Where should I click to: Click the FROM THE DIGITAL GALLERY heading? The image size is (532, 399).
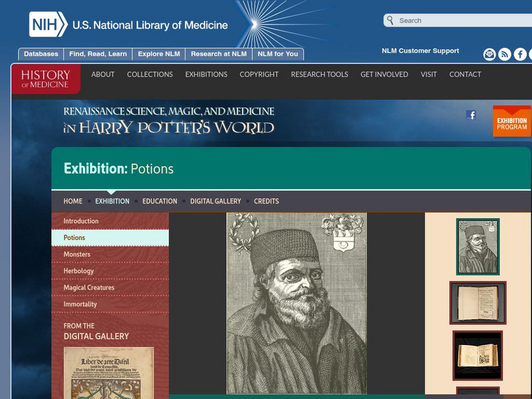click(96, 331)
